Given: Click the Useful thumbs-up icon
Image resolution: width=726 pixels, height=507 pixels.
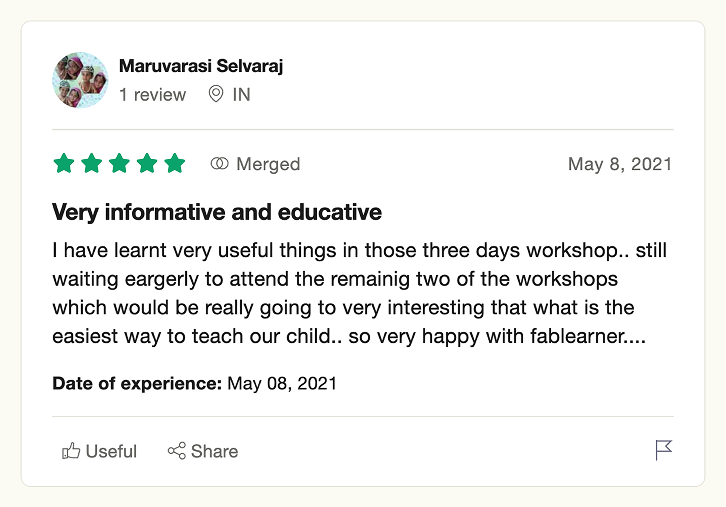Looking at the screenshot, I should (71, 451).
